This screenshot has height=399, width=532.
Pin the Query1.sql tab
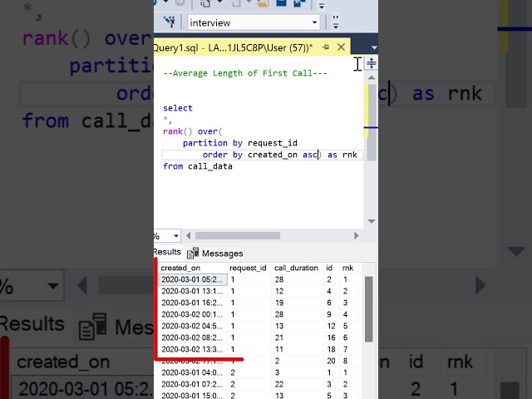point(326,47)
